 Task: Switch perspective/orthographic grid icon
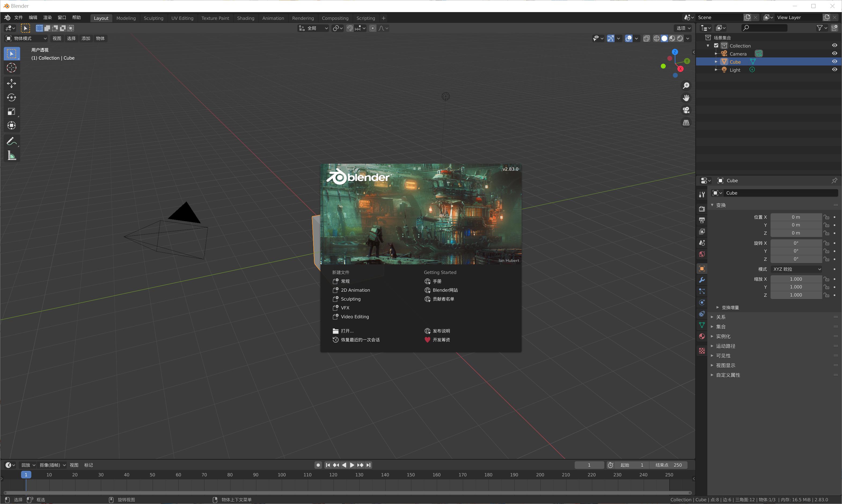686,123
